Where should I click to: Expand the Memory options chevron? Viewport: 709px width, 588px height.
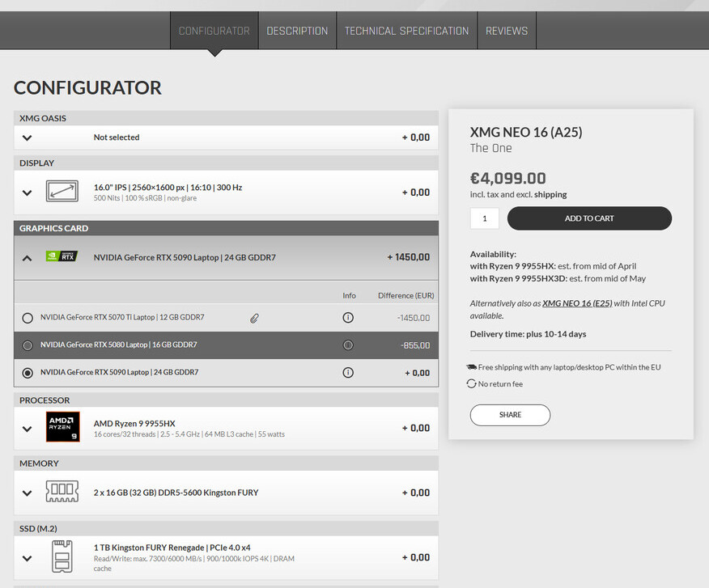[28, 493]
